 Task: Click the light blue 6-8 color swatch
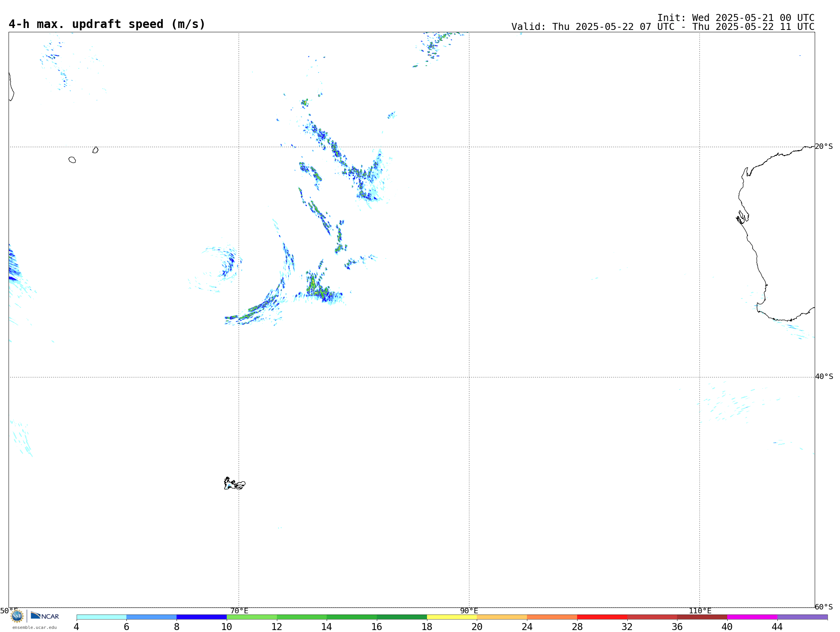pyautogui.click(x=152, y=617)
